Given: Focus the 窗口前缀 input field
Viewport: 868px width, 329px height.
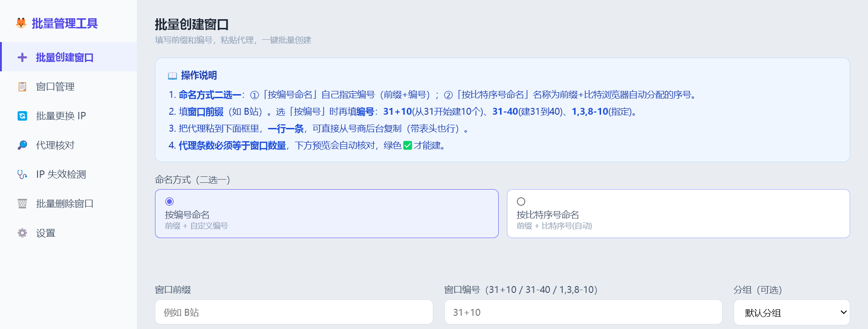Looking at the screenshot, I should pos(294,312).
